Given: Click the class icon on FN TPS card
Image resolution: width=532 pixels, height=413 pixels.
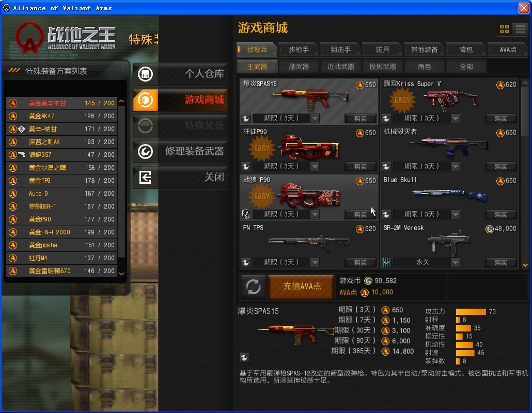Looking at the screenshot, I should click(246, 262).
